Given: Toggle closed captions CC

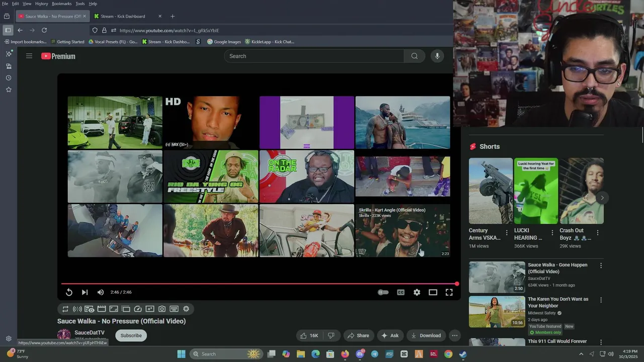Looking at the screenshot, I should (x=400, y=292).
